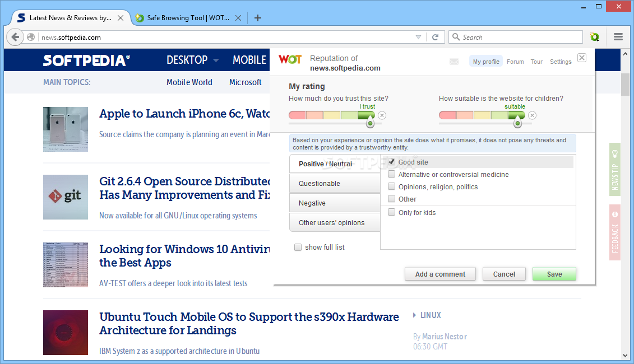Open the Mobile World topic
This screenshot has height=364, width=634.
click(189, 82)
